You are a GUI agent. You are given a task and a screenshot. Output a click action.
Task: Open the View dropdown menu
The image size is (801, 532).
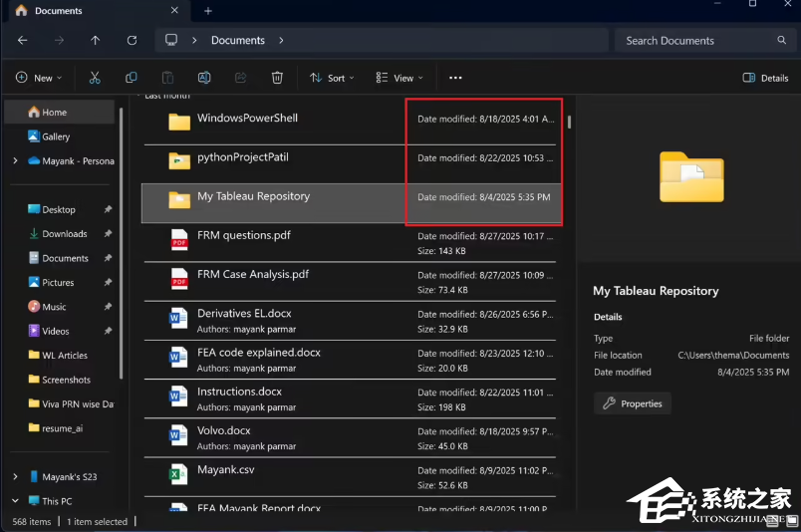click(400, 78)
